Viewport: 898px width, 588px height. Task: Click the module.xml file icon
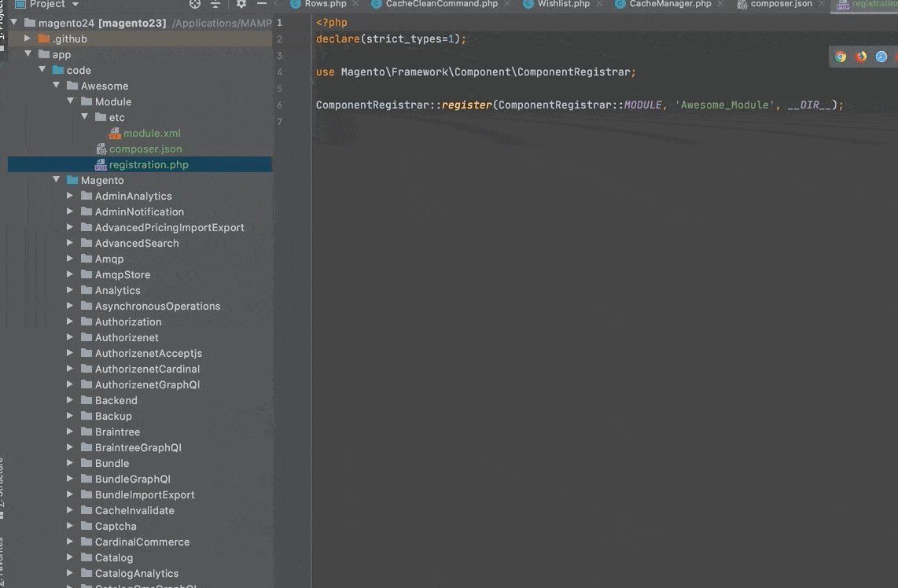tap(115, 134)
